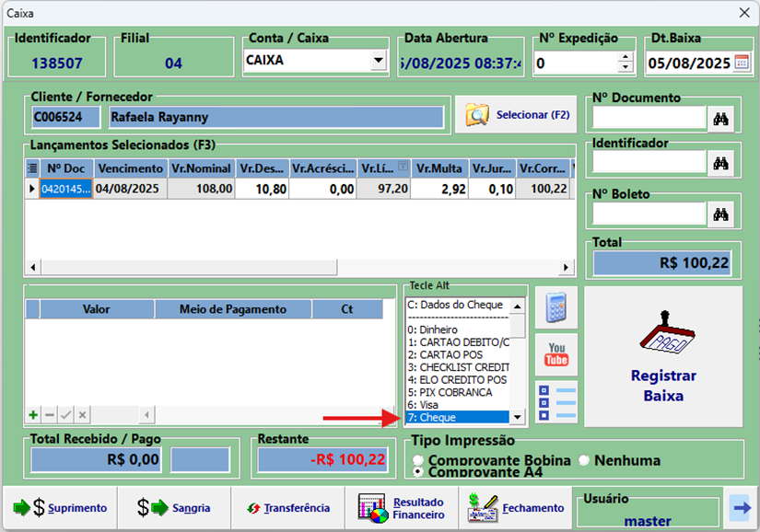The height and width of the screenshot is (532, 760).
Task: Open the Dt.Baixa calendar picker icon
Action: [x=742, y=63]
